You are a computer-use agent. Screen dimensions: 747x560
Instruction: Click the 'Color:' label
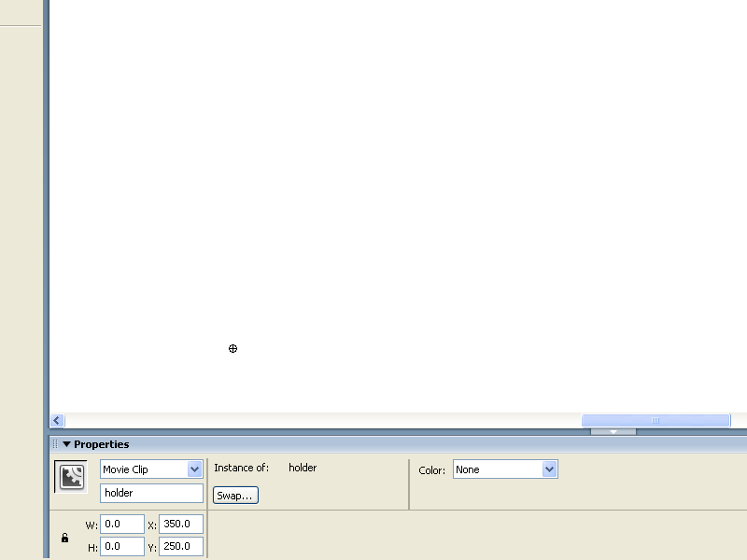click(431, 470)
